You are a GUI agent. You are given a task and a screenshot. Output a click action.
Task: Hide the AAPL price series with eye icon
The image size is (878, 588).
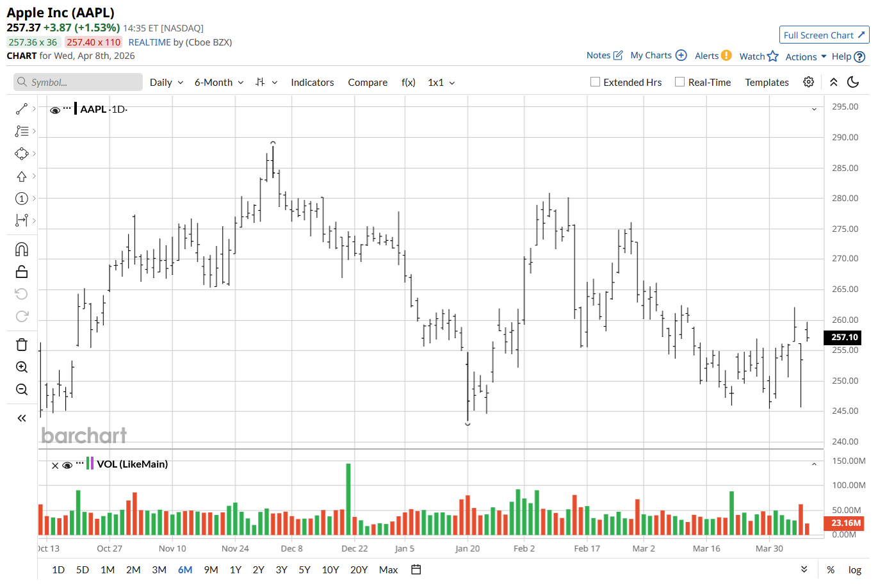point(55,110)
